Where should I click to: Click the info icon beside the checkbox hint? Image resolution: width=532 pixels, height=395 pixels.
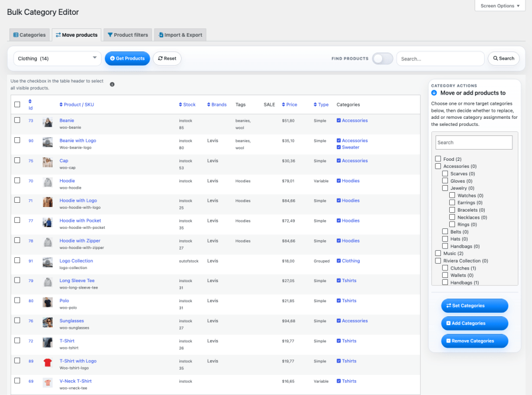point(112,85)
